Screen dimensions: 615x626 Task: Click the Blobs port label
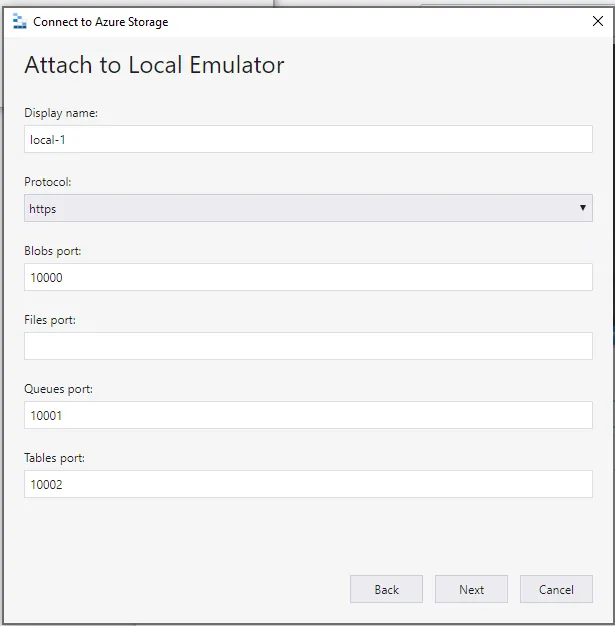click(x=53, y=251)
